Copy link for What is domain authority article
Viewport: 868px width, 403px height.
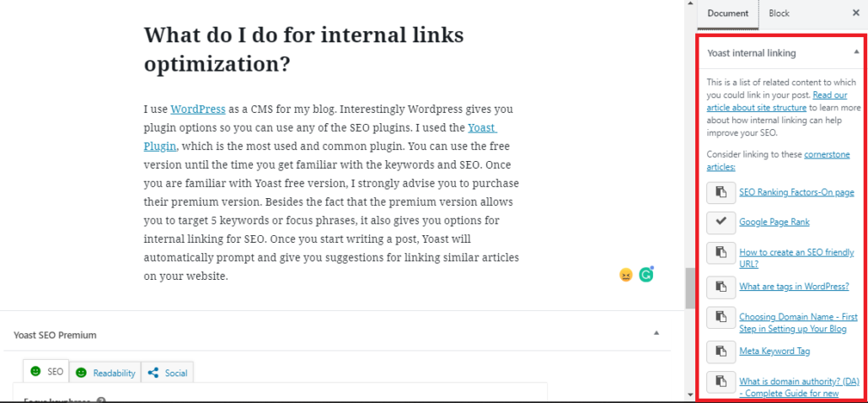(721, 381)
